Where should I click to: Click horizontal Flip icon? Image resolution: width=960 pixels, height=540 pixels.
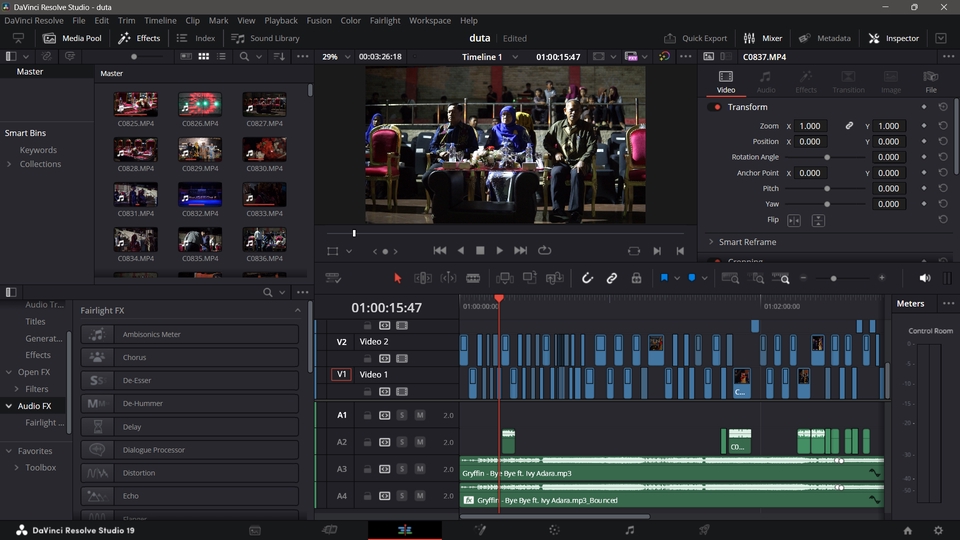793,220
